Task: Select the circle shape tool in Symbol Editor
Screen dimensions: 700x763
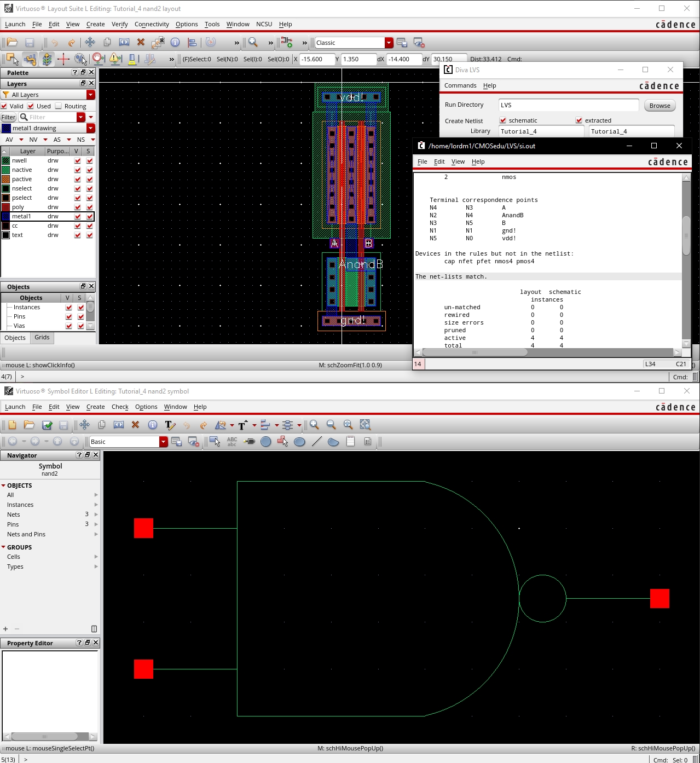Action: [266, 442]
